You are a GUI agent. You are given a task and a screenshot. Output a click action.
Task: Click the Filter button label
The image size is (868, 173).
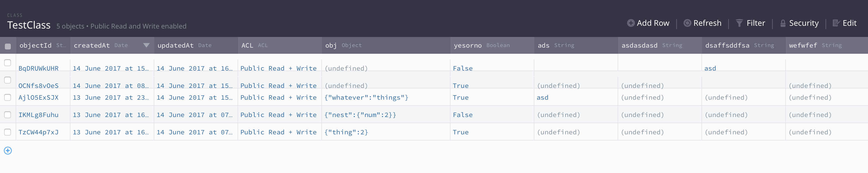click(756, 23)
